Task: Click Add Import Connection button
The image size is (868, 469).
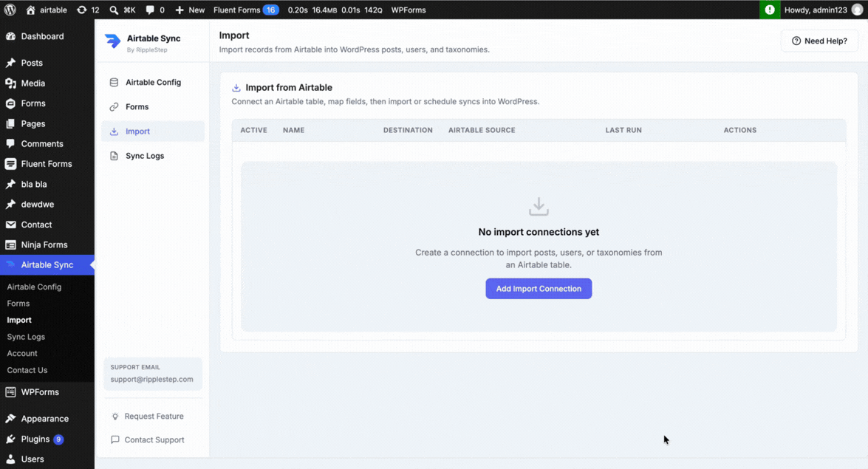Action: click(539, 289)
